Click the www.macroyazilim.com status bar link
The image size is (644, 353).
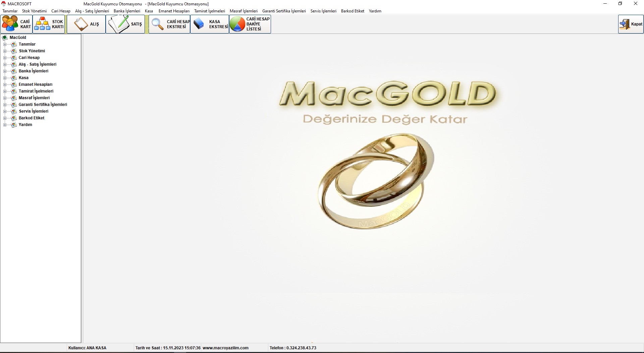[x=225, y=348]
